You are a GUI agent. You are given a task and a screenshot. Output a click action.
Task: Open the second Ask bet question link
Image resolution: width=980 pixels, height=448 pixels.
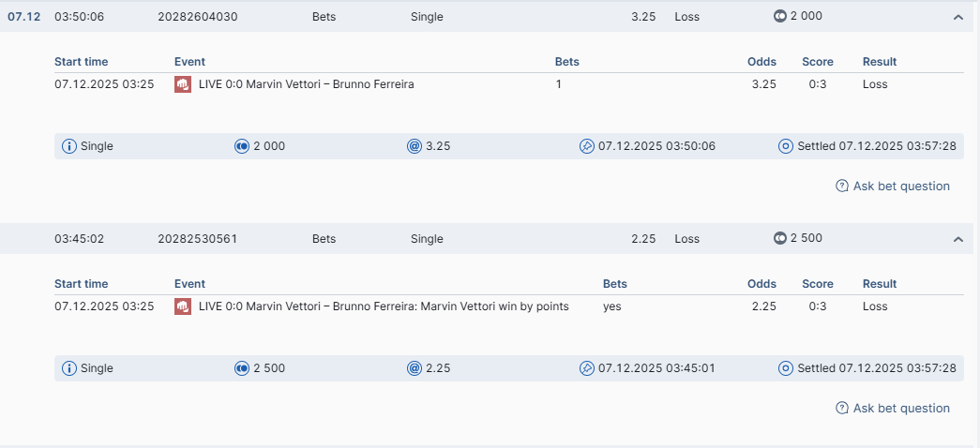tap(901, 409)
